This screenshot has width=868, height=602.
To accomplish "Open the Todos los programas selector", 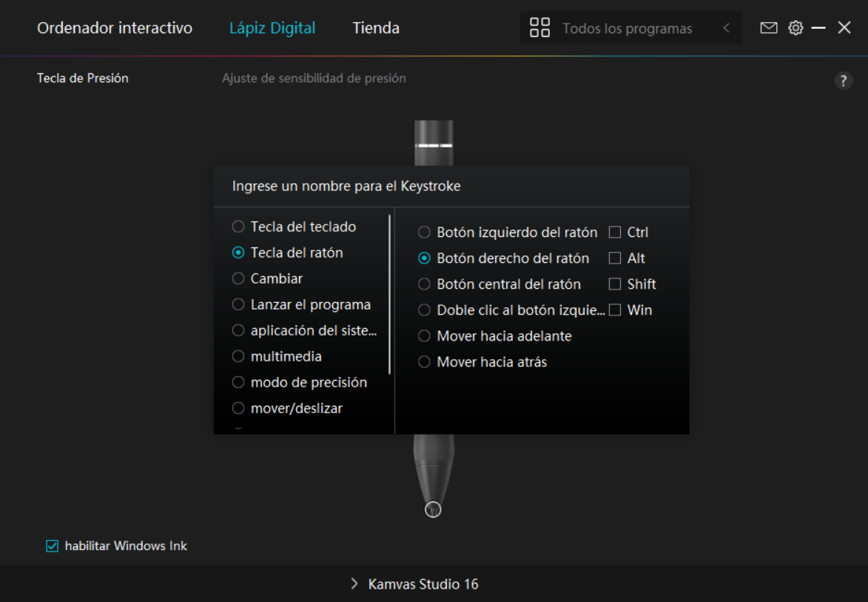I will click(x=627, y=29).
